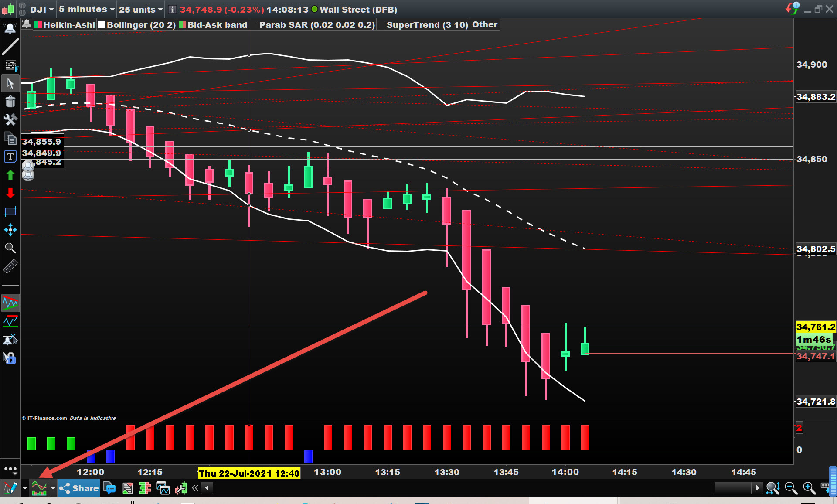
Task: Select the ruler measurement tool
Action: (10, 266)
